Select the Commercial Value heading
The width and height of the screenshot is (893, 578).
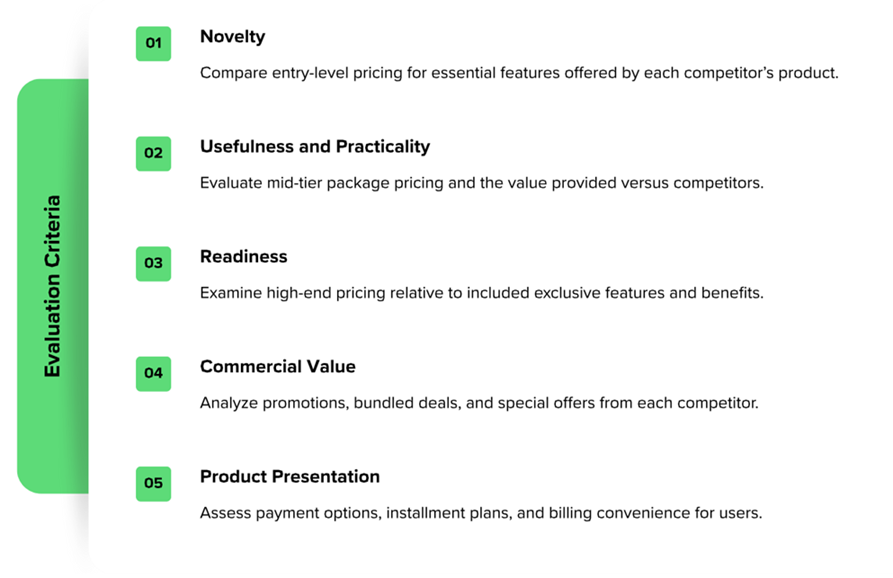pyautogui.click(x=277, y=367)
